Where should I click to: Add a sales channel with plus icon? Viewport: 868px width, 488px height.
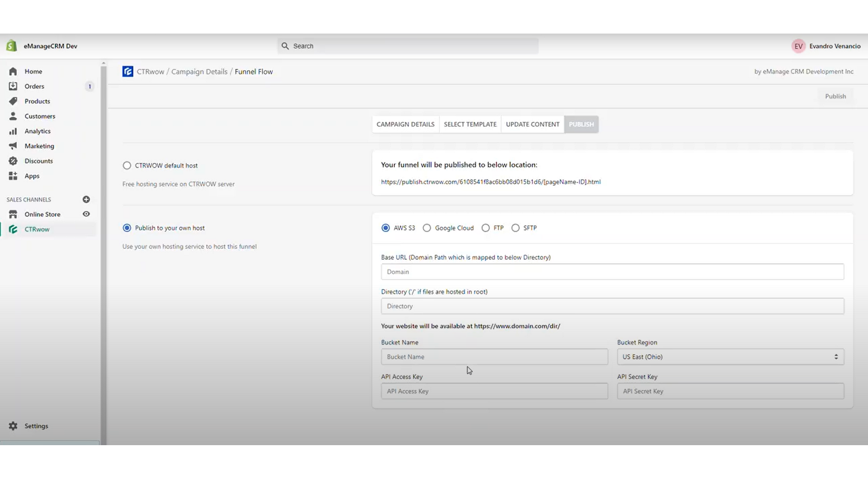coord(86,200)
